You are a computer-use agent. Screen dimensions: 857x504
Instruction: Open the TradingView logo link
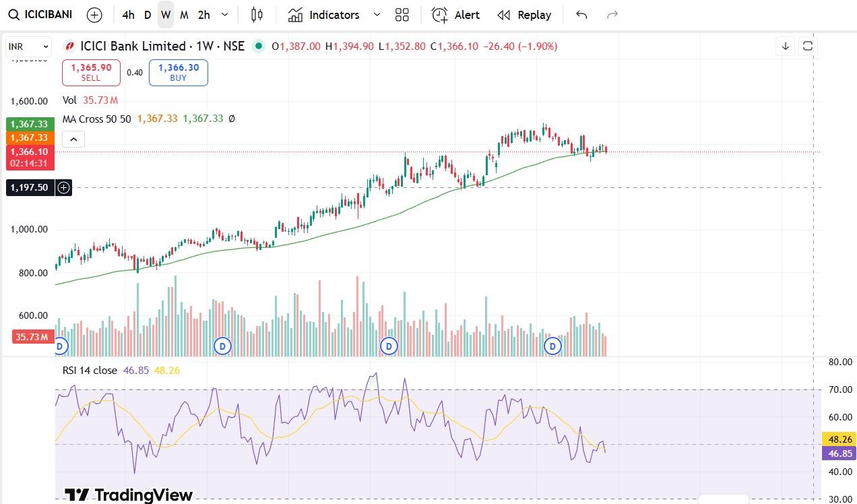point(128,495)
